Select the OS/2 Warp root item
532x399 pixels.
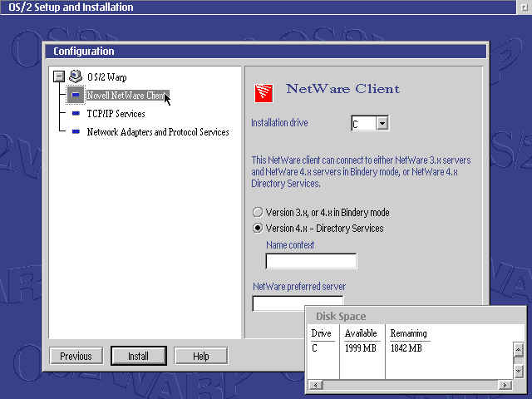click(107, 77)
